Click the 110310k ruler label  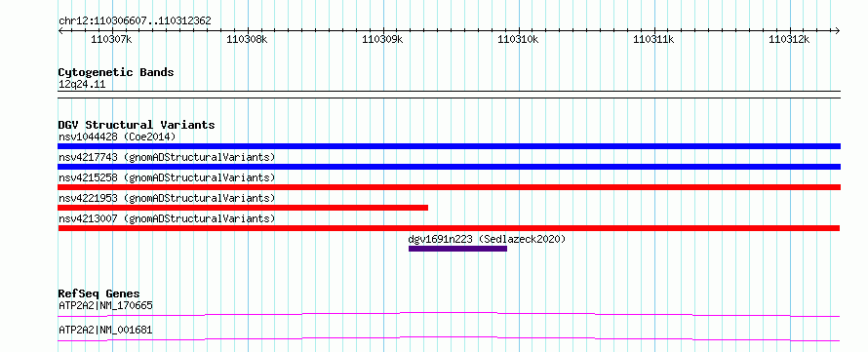coord(518,39)
